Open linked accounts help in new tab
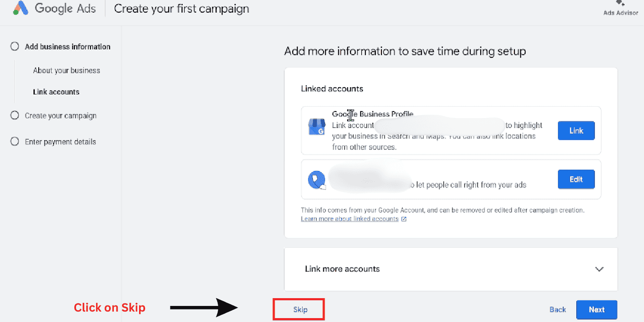Image resolution: width=644 pixels, height=322 pixels. tap(404, 219)
